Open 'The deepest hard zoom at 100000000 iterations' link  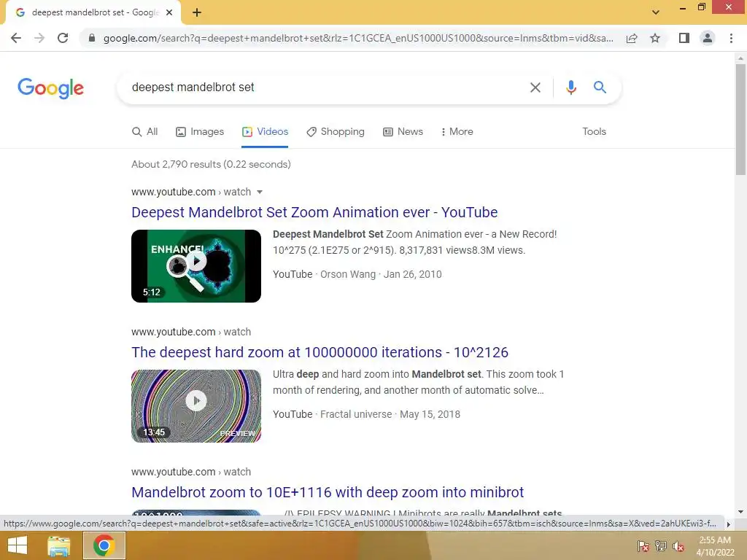click(320, 352)
